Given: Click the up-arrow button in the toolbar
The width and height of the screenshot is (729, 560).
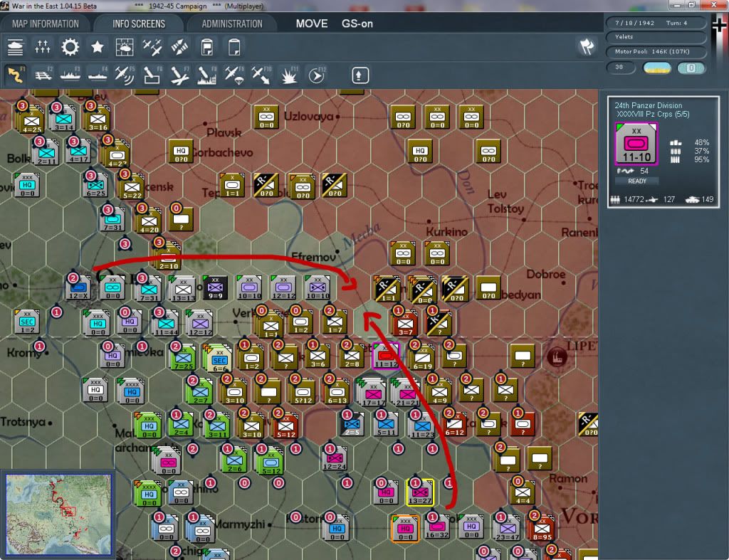Looking at the screenshot, I should click(x=360, y=75).
